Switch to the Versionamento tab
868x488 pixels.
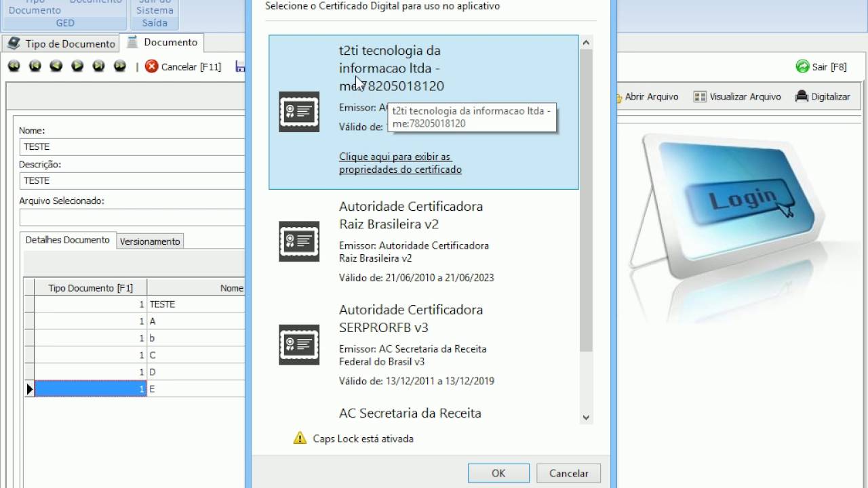[150, 241]
